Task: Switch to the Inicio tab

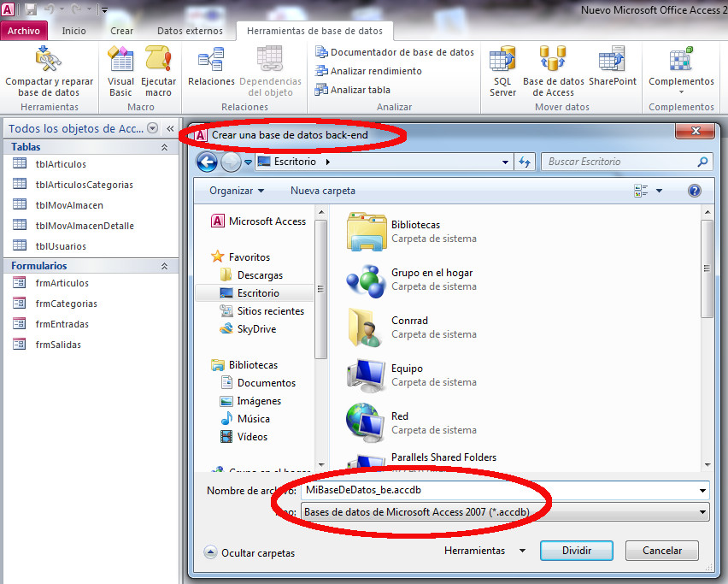Action: tap(73, 31)
